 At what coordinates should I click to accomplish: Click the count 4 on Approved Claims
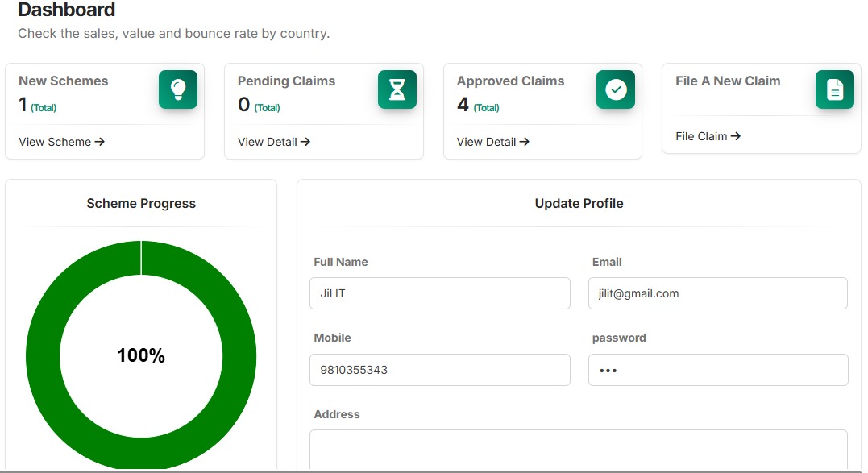click(x=463, y=104)
